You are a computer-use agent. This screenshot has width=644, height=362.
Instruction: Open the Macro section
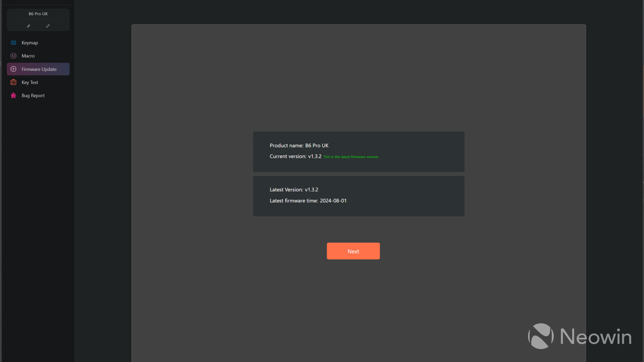(38, 56)
